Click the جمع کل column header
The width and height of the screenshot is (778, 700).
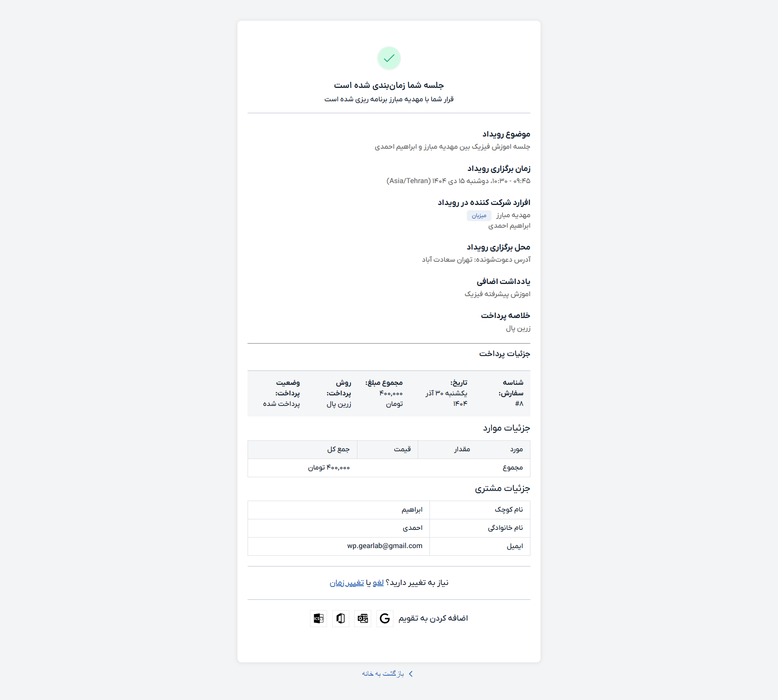338,449
